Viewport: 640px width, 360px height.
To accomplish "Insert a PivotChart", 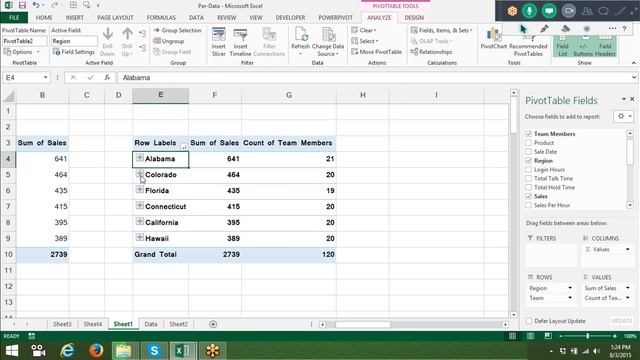I will point(493,40).
